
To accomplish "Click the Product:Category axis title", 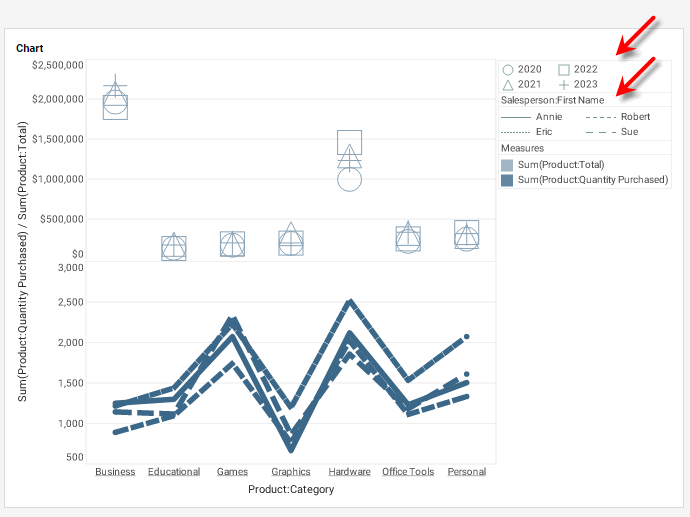I will [x=291, y=490].
